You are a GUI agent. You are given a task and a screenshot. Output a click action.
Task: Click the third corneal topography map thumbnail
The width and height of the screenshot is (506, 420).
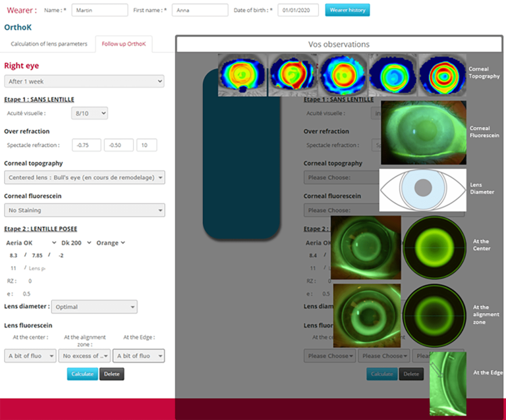342,75
